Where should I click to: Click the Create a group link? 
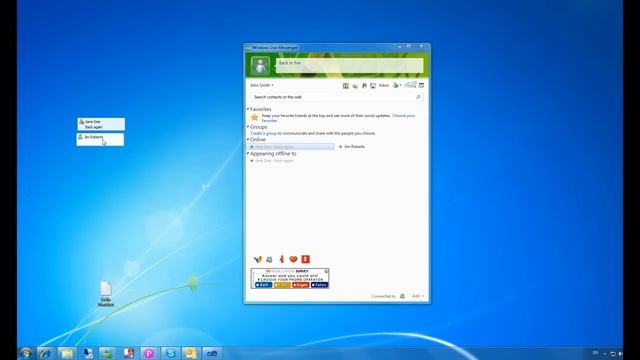coord(263,133)
